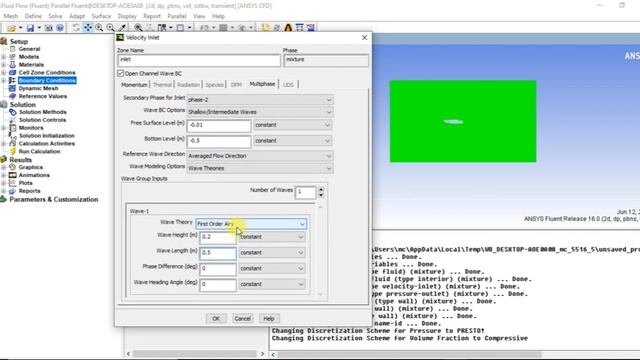This screenshot has width=640, height=360.
Task: Confirm the Velocity Inlet dialog with OK
Action: [x=216, y=318]
